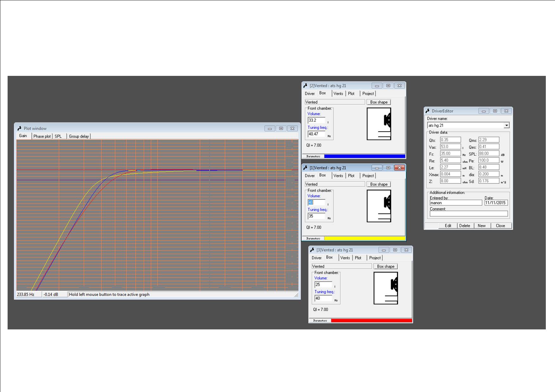555x392 pixels.
Task: Switch to the Phase plot tab
Action: pos(42,136)
